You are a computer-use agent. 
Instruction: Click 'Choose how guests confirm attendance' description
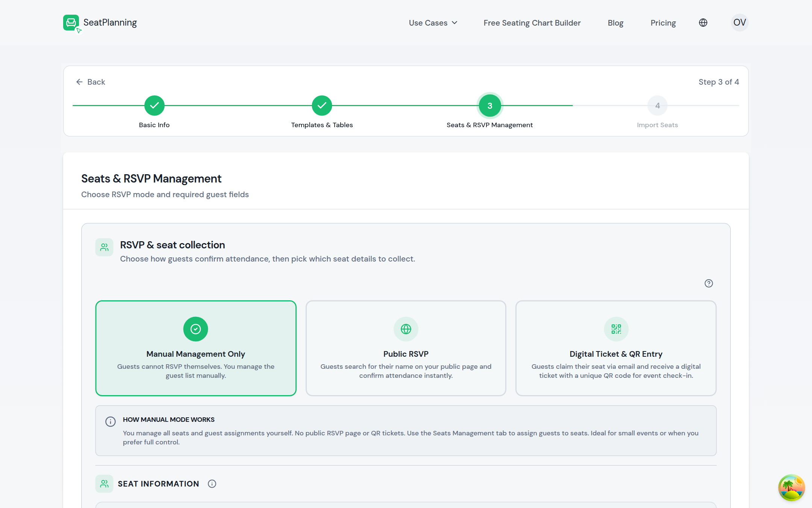268,259
